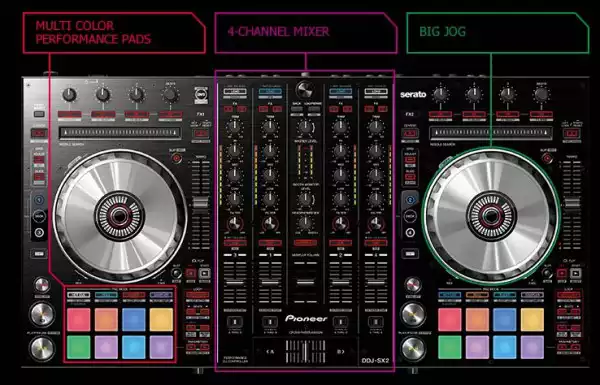Tap the yellow performance pad on right deck

point(532,319)
